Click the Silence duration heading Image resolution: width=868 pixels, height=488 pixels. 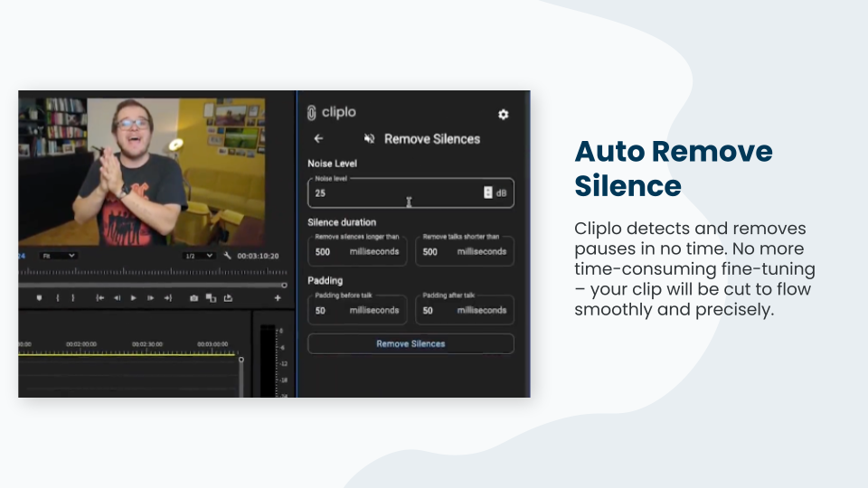[x=342, y=222]
